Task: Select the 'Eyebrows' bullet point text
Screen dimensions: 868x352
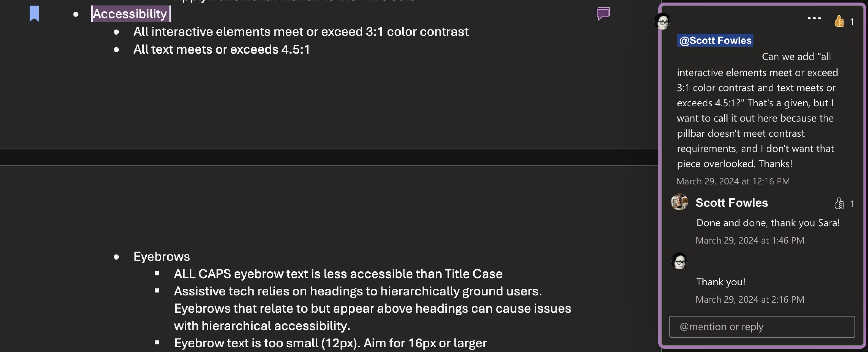Action: tap(162, 256)
